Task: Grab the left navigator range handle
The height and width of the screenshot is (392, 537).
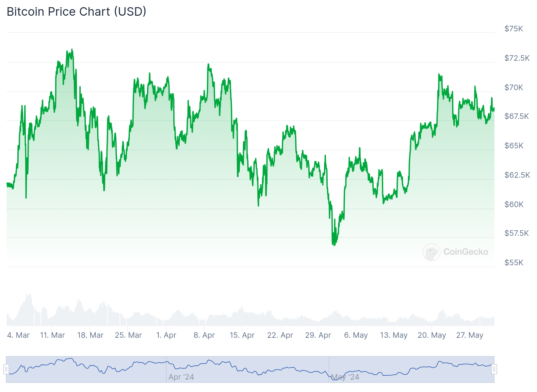Action: (x=6, y=369)
